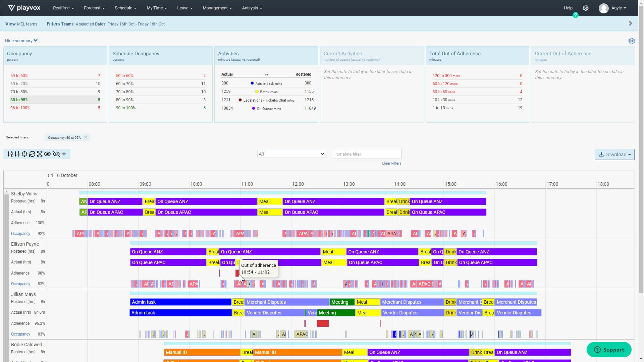Viewport: 644px width, 362px height.
Task: Open timeline settings gear above summary cards
Action: tap(632, 41)
